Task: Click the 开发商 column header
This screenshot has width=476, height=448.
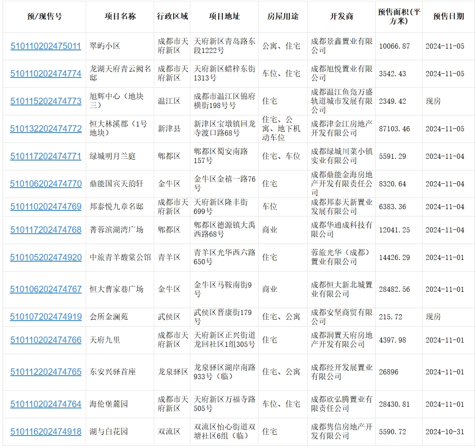Action: (x=341, y=16)
